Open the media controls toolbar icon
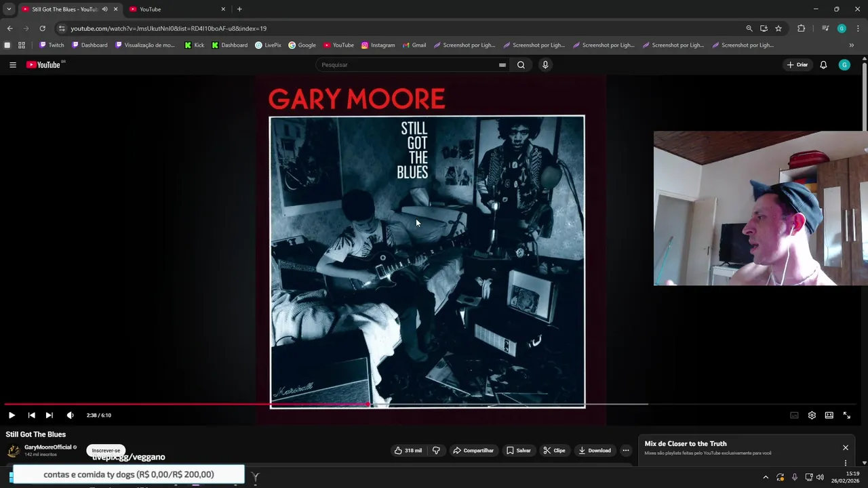This screenshot has width=868, height=488. click(825, 28)
